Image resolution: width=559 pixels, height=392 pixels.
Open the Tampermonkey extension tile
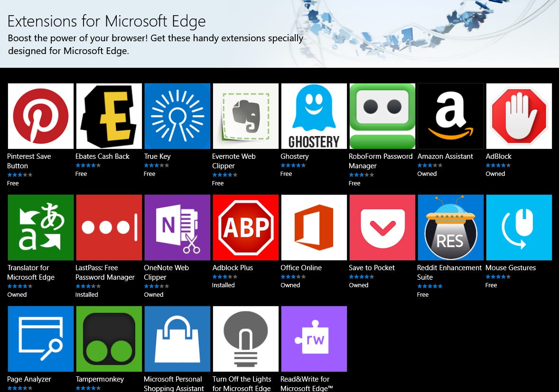pyautogui.click(x=109, y=338)
